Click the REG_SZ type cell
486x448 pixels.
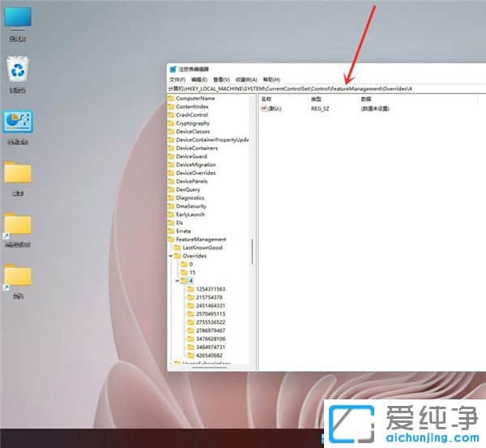pyautogui.click(x=320, y=109)
